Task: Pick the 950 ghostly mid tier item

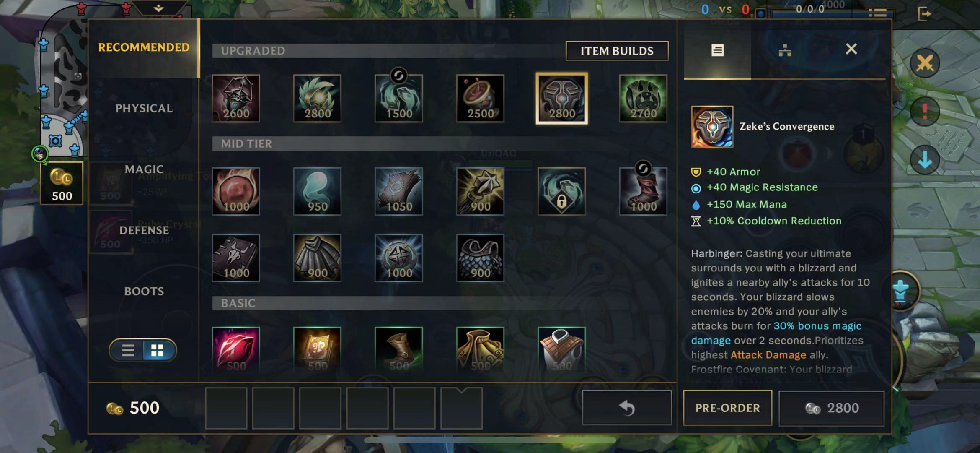Action: [317, 191]
